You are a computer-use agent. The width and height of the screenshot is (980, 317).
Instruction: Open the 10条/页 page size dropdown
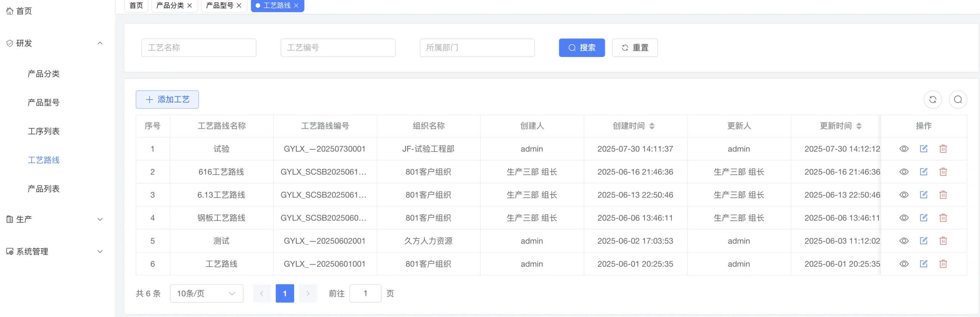pos(206,294)
